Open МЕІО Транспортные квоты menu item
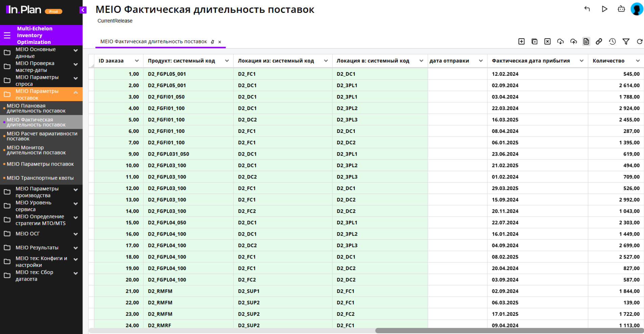The height and width of the screenshot is (334, 644). 40,178
